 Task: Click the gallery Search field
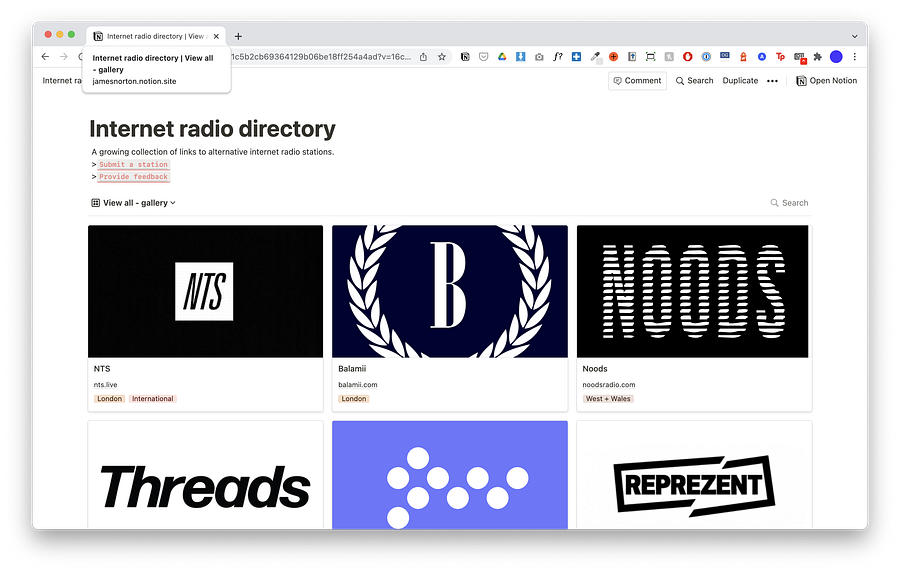789,203
